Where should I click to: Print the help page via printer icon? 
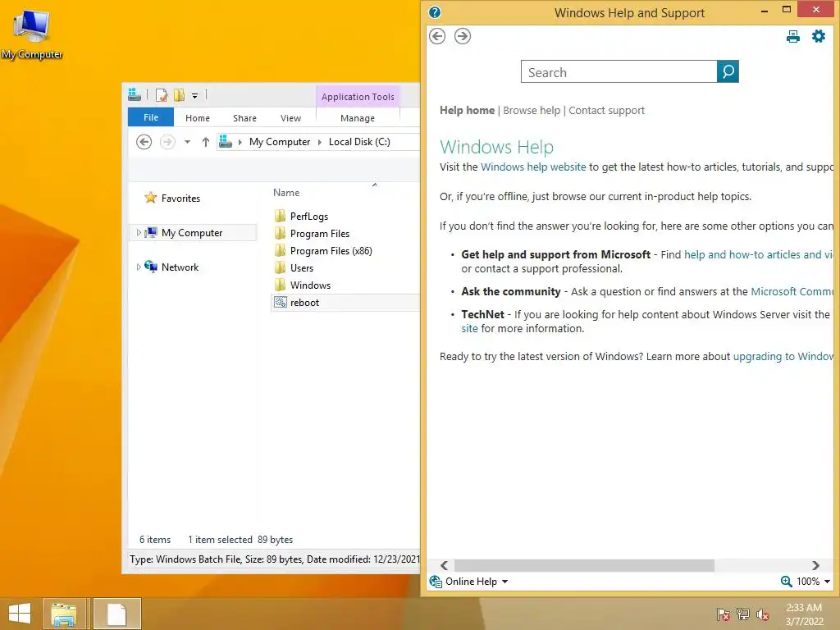point(793,36)
